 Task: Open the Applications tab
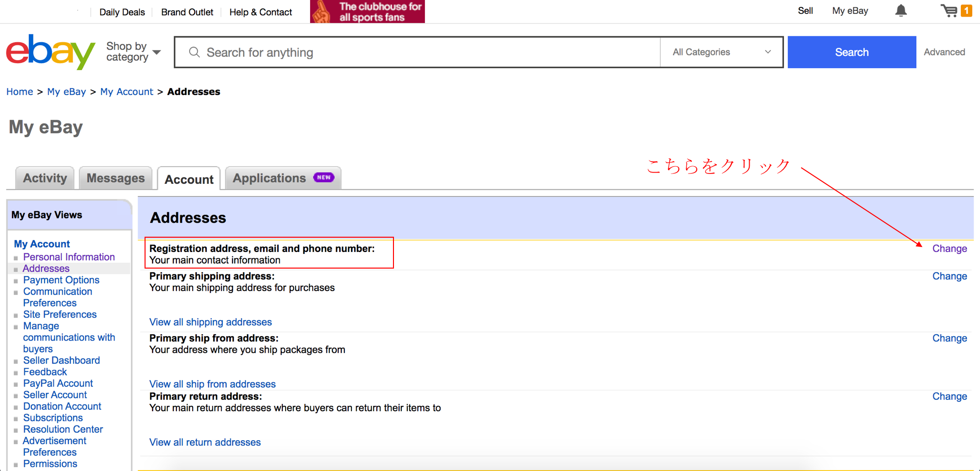pos(283,178)
